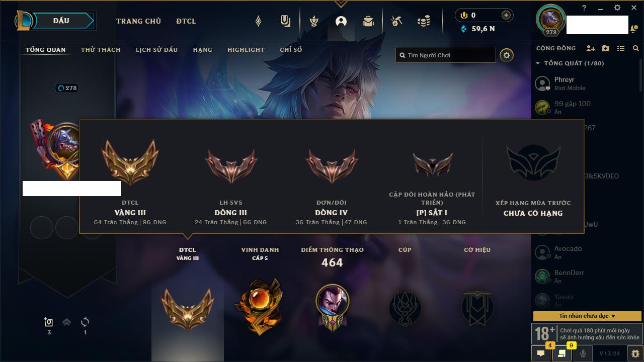Open the chat bubble icon
The height and width of the screenshot is (362, 644).
coord(541,353)
